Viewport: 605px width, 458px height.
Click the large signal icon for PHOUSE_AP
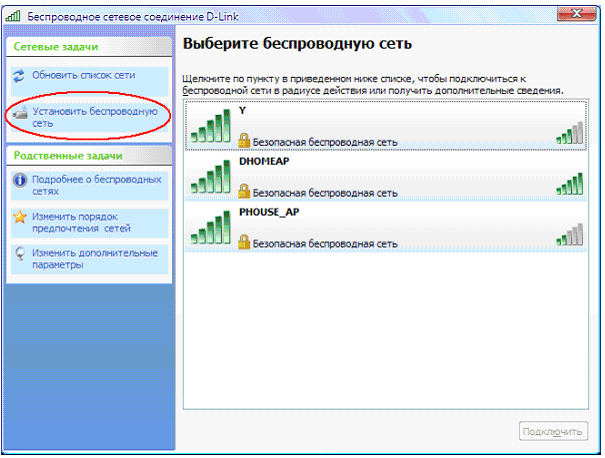pyautogui.click(x=211, y=227)
